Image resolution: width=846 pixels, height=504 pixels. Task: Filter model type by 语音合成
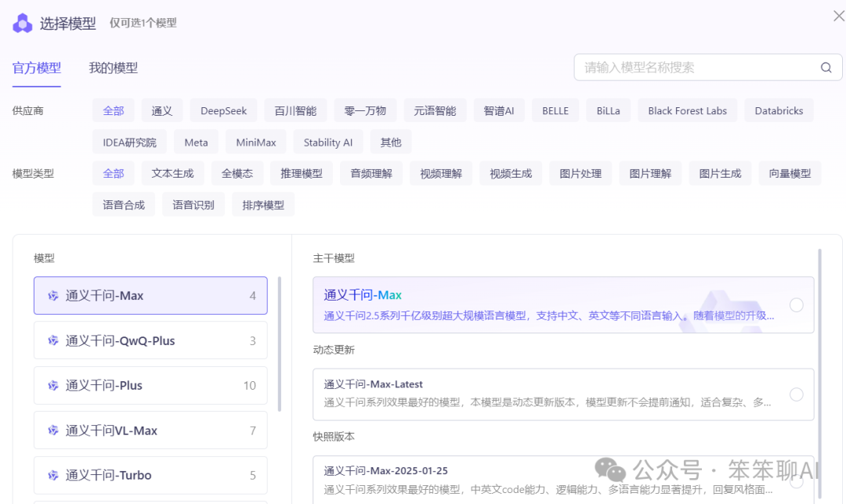[124, 205]
